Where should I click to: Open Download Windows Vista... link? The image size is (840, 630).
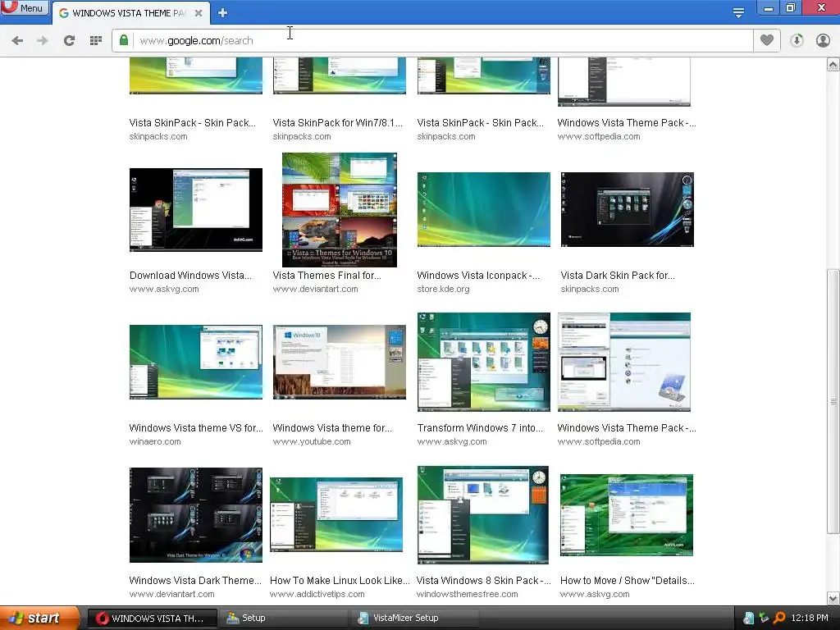tap(190, 276)
